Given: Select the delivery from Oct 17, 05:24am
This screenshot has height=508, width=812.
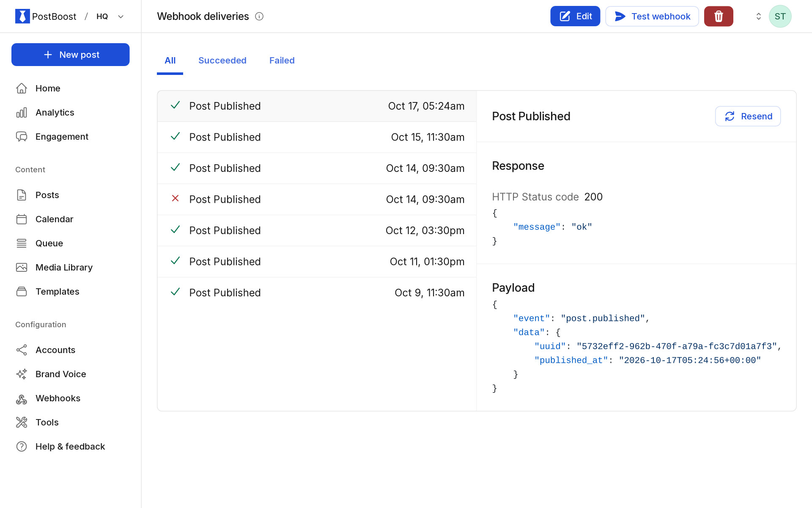Looking at the screenshot, I should coord(317,106).
